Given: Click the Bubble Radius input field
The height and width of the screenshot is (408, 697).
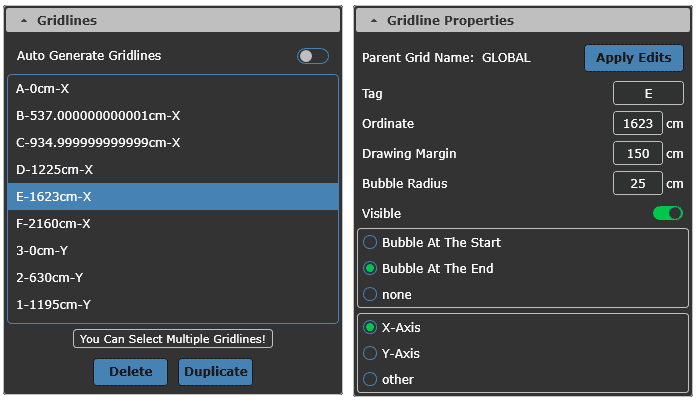Looking at the screenshot, I should pyautogui.click(x=638, y=184).
